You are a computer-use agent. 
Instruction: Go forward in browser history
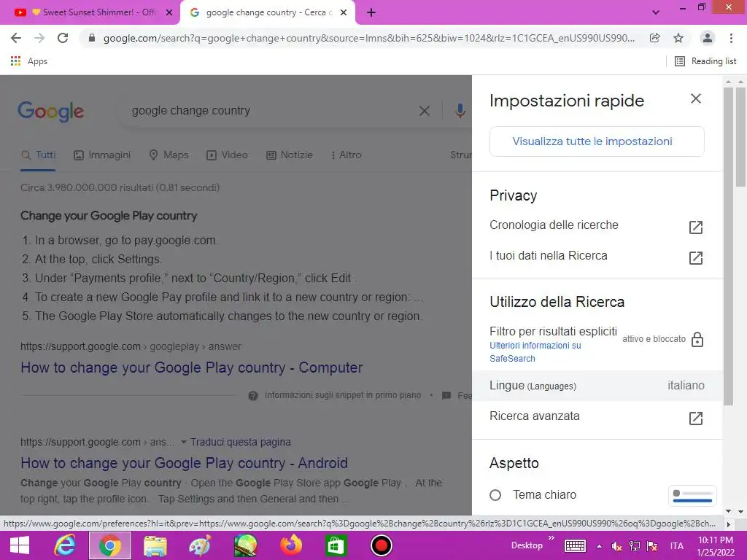click(x=39, y=38)
